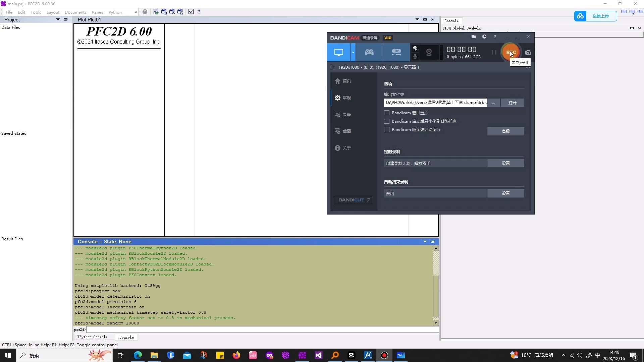Enable Bandicam 随系统启动运行 checkbox
644x362 pixels.
coord(387,130)
